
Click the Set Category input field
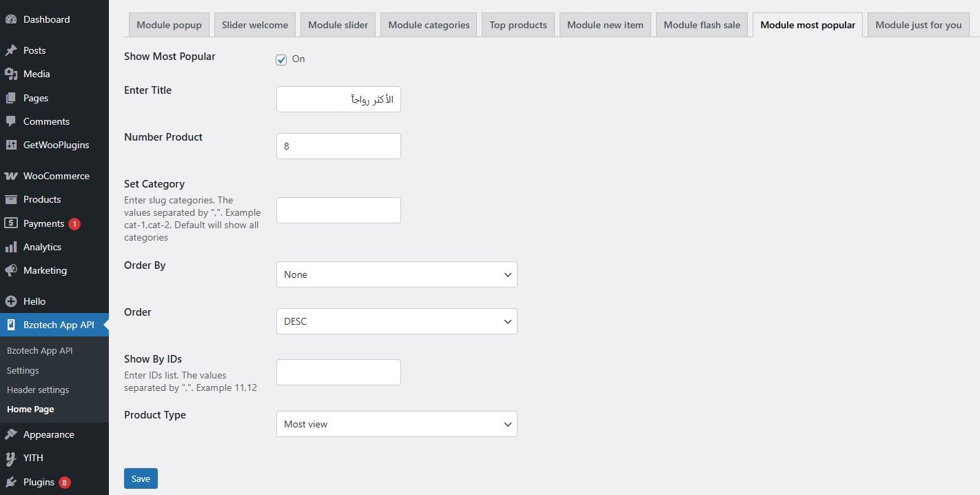pos(338,210)
